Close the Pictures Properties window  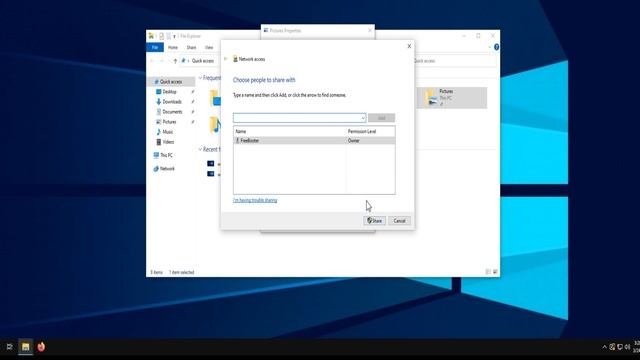tap(370, 30)
